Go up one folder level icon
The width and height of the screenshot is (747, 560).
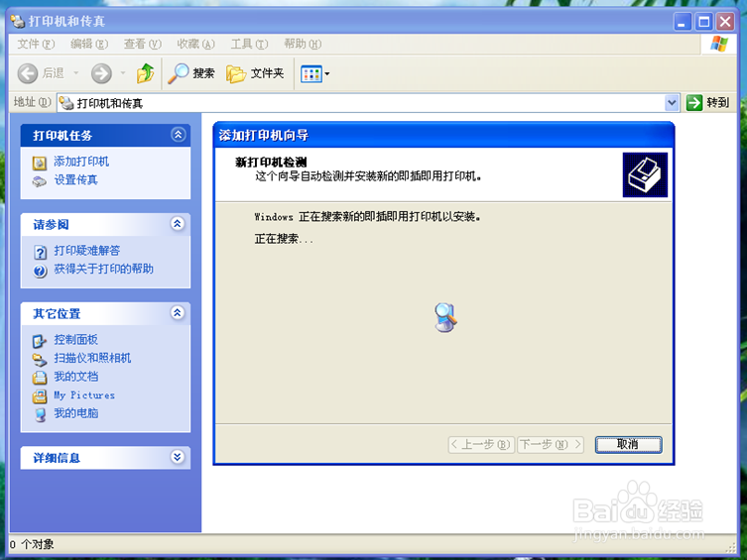pos(145,73)
